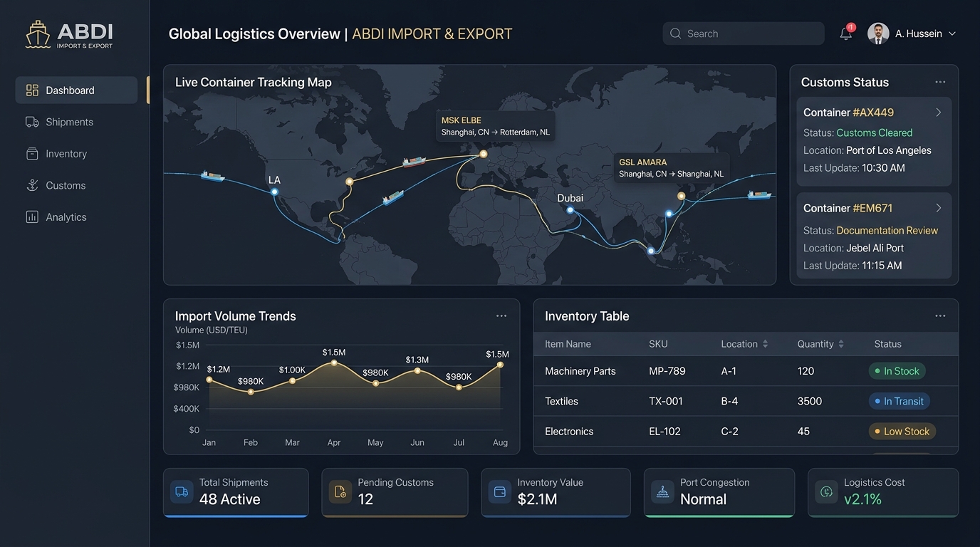
Task: Click the Dashboard grid icon
Action: [32, 90]
